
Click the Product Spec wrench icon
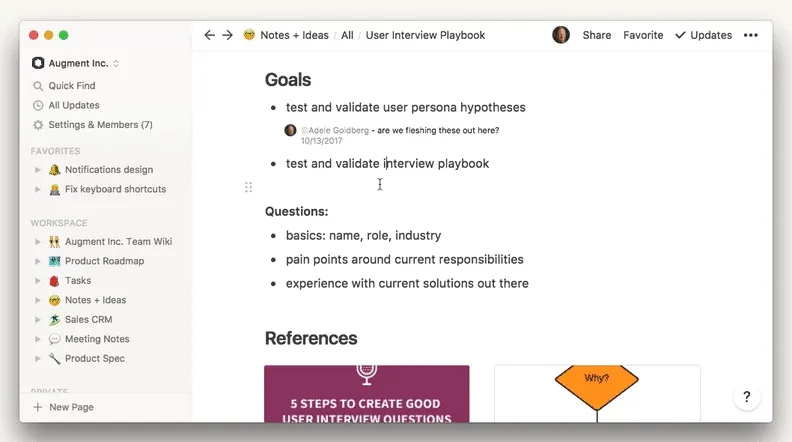click(55, 359)
